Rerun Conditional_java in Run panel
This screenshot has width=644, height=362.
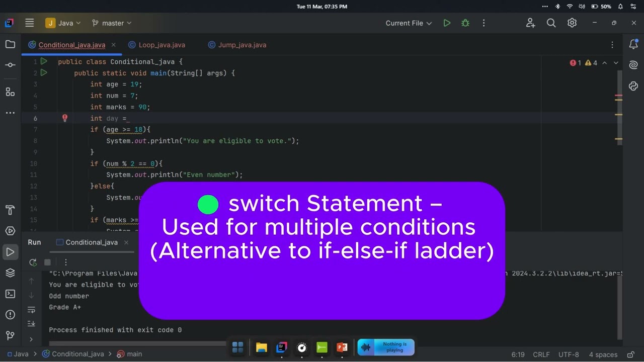(x=33, y=262)
